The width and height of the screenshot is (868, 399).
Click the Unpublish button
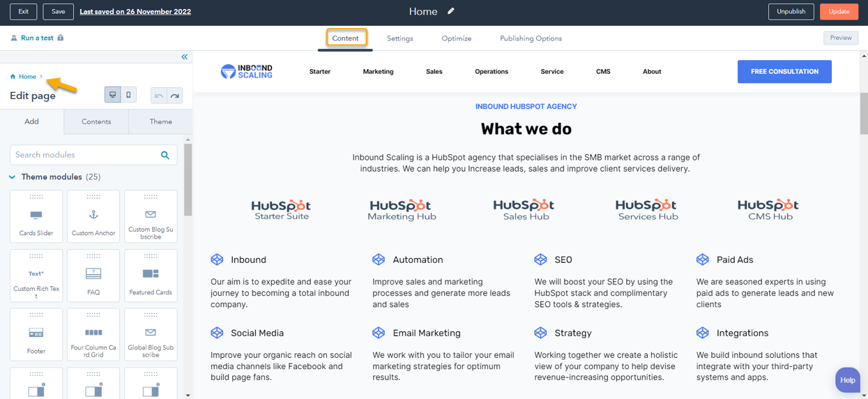(791, 11)
